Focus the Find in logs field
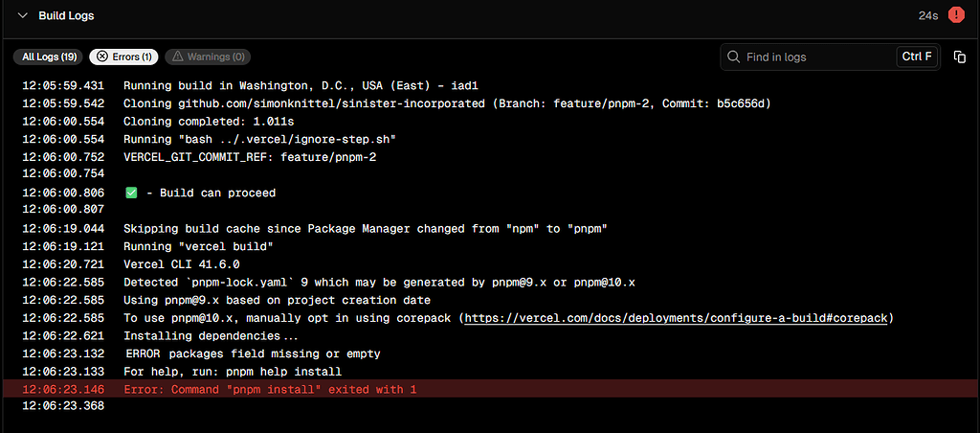 813,57
